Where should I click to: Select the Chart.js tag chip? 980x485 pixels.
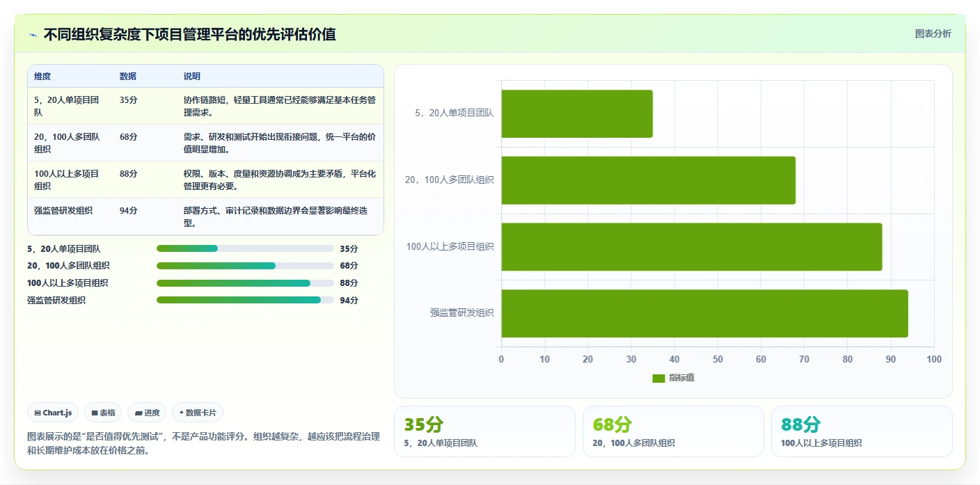coord(53,413)
